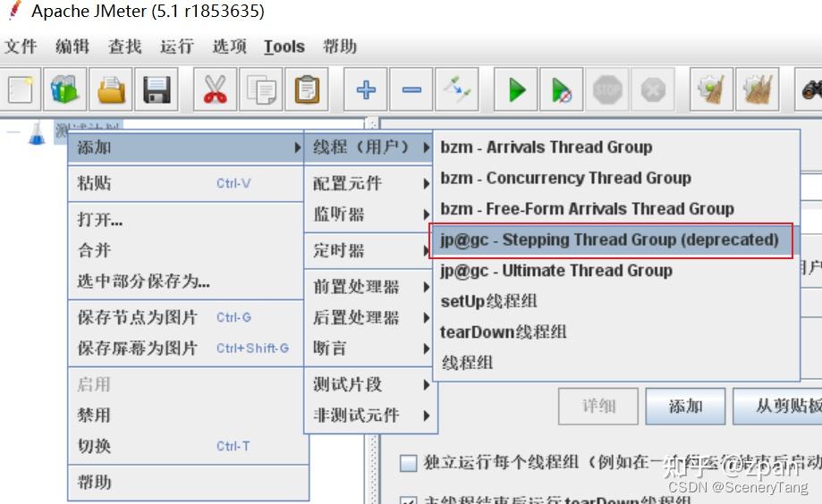
Task: Expand the 测试片段 submenu
Action: 369,384
